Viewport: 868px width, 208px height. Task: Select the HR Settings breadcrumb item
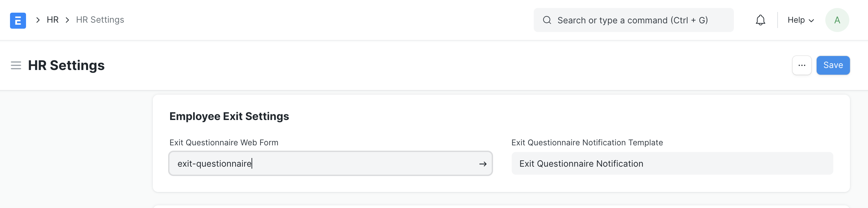coord(100,20)
